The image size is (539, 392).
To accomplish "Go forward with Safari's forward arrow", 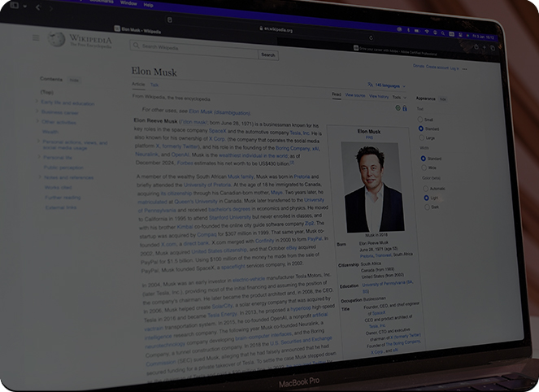I will click(x=51, y=8).
